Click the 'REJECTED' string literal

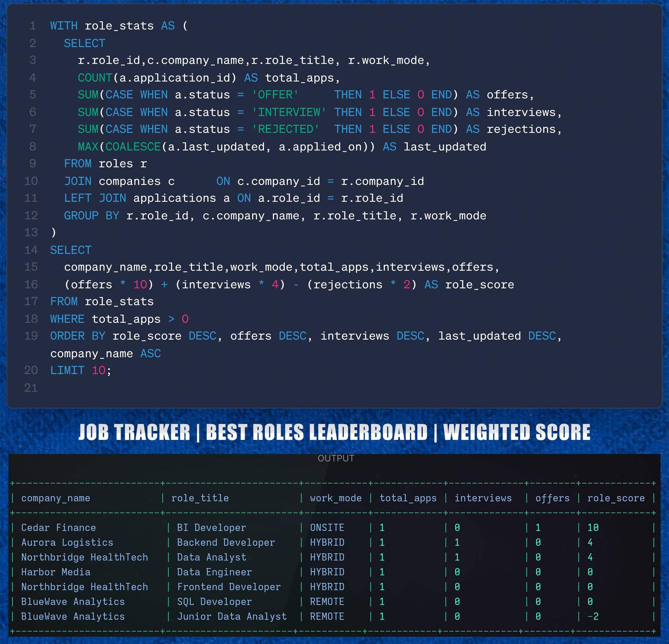[x=286, y=129]
